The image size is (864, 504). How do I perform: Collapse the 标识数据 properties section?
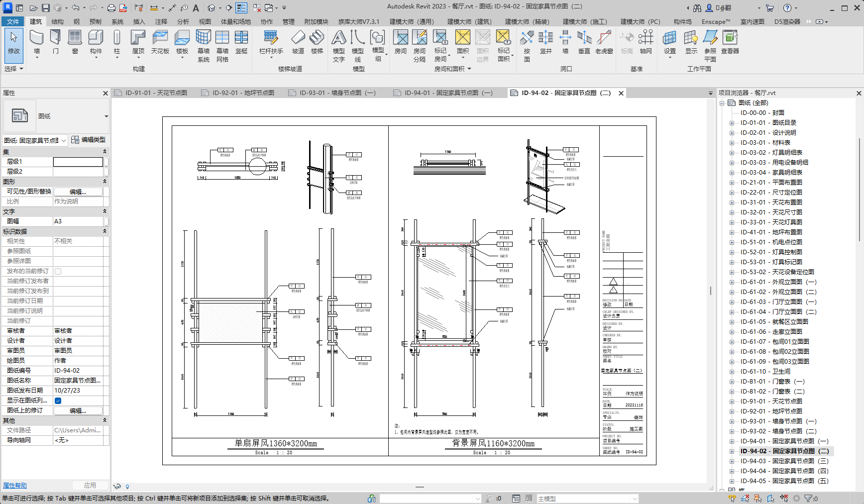click(105, 231)
